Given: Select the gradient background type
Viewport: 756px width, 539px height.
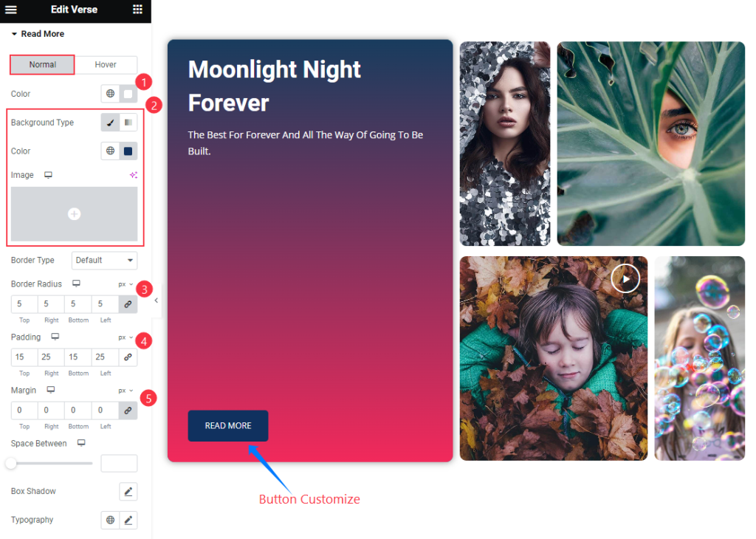Looking at the screenshot, I should (x=128, y=123).
